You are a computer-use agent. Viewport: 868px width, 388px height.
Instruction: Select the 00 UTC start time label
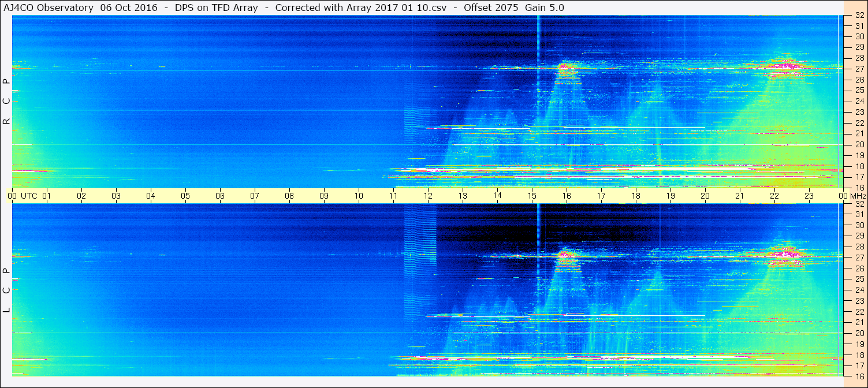[x=22, y=196]
